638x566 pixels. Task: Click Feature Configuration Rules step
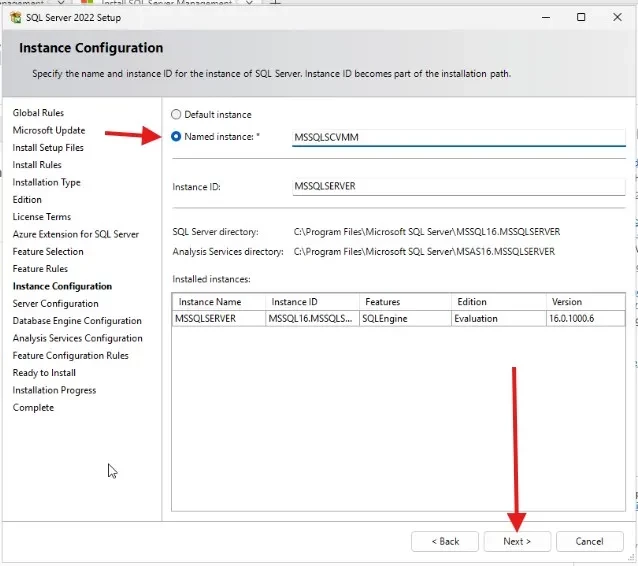pos(70,356)
